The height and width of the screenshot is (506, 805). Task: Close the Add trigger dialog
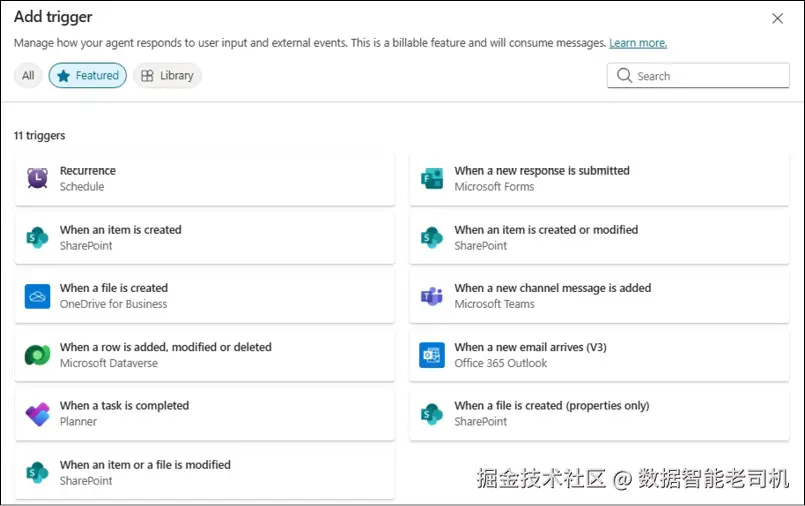(777, 18)
